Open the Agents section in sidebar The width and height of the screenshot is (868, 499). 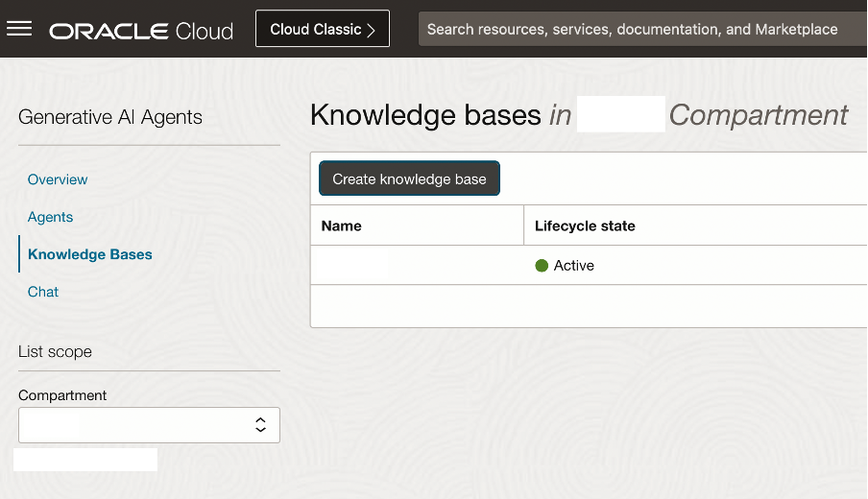[x=50, y=217]
